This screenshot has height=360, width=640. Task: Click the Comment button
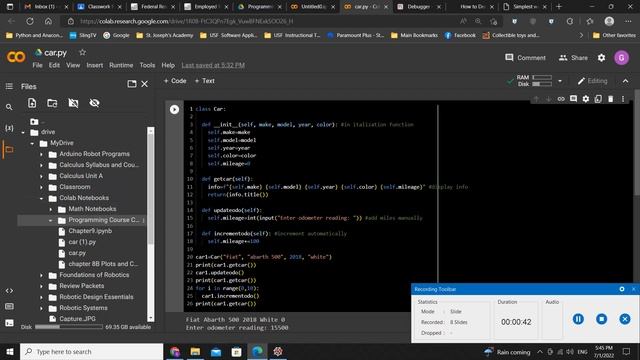point(525,58)
